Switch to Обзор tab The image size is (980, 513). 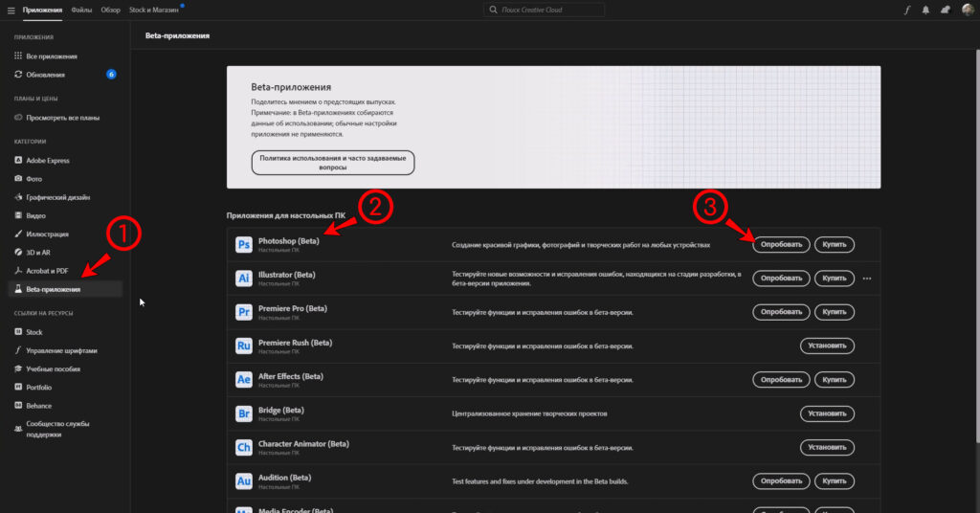pyautogui.click(x=111, y=10)
